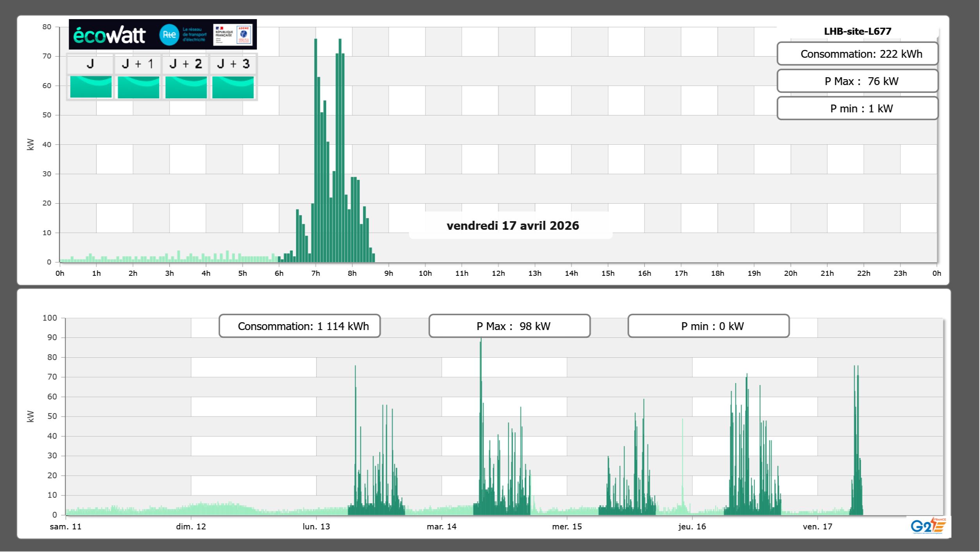Click the green J + 2 signal icon

click(x=186, y=87)
